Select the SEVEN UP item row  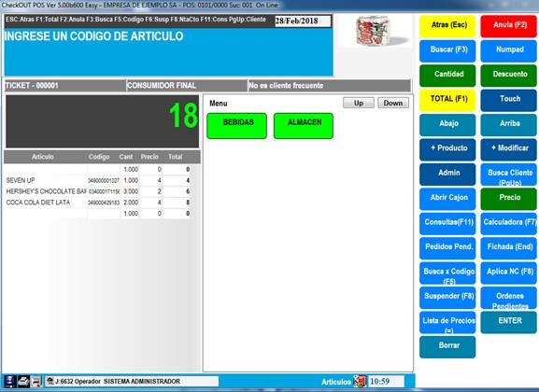[98, 180]
